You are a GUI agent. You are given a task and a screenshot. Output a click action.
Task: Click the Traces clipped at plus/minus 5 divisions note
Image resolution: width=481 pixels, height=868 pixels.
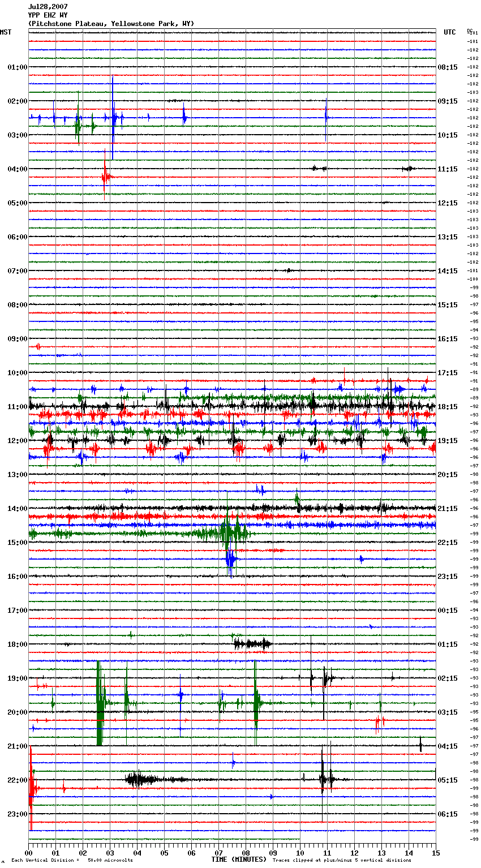(x=342, y=860)
